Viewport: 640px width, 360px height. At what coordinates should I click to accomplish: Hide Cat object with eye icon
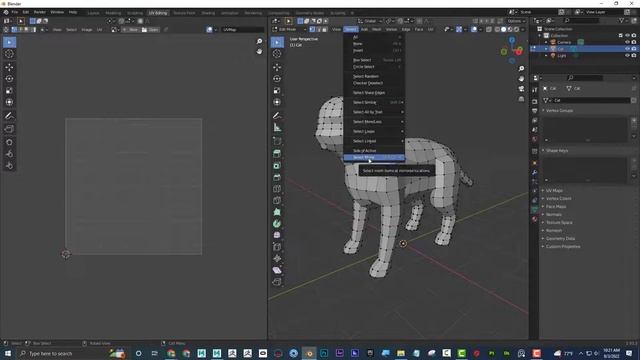coord(627,49)
